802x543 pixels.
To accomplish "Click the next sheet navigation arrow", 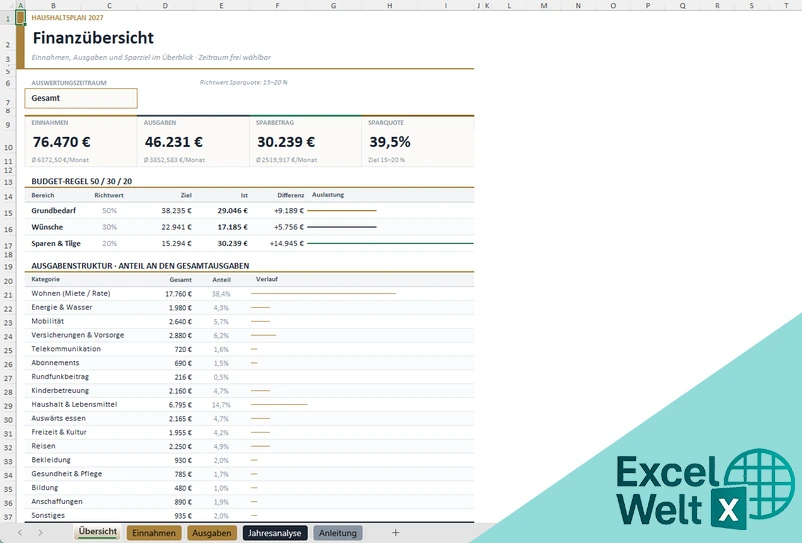I will [40, 533].
